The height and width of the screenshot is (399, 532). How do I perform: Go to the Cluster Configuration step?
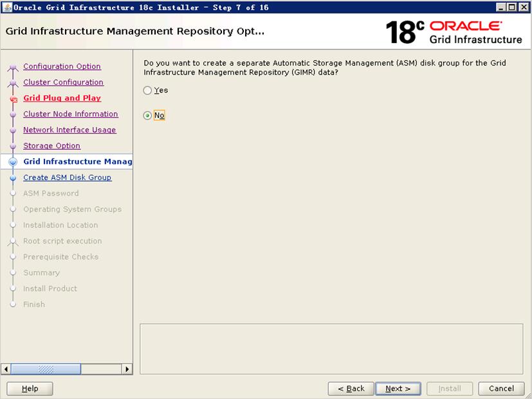63,82
